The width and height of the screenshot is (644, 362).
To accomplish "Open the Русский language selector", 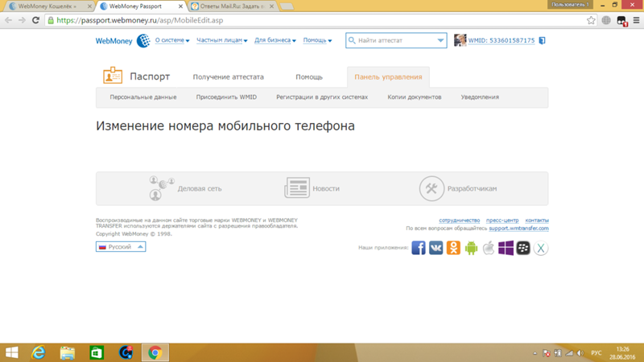I will click(121, 247).
